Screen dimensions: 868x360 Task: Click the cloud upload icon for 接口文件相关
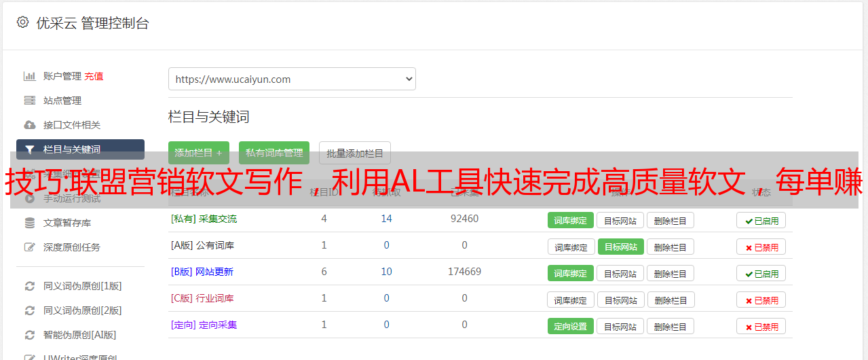(30, 125)
